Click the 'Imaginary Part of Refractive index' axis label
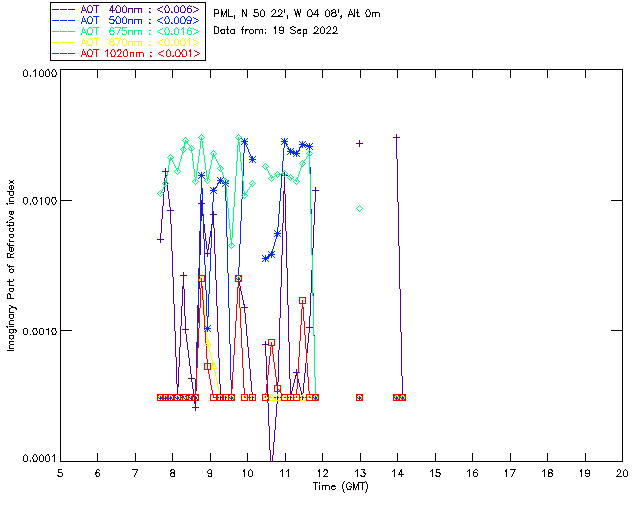The width and height of the screenshot is (640, 512). click(x=11, y=265)
